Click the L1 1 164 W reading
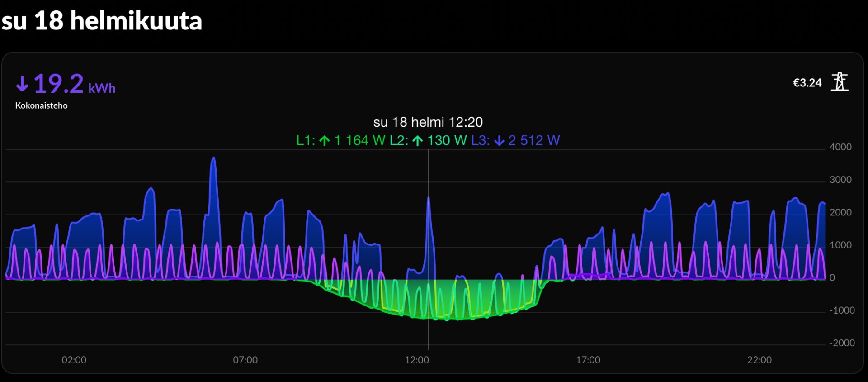This screenshot has width=868, height=382. 341,140
